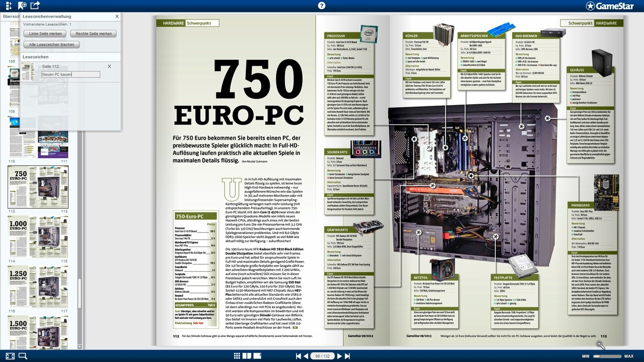The image size is (644, 362).
Task: Open bookmark thumbnail for Seite 112
Action: 28,72
